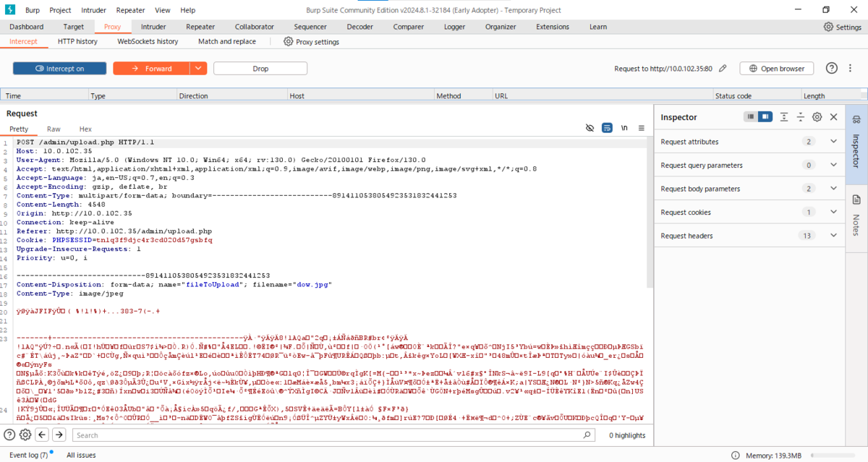Click the filename "dow.jpg" value
The height and width of the screenshot is (462, 868).
tap(312, 285)
